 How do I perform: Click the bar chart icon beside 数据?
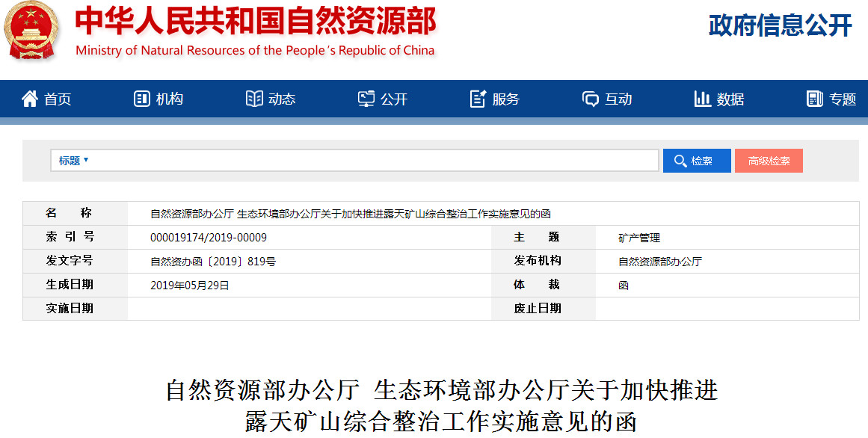tap(702, 99)
